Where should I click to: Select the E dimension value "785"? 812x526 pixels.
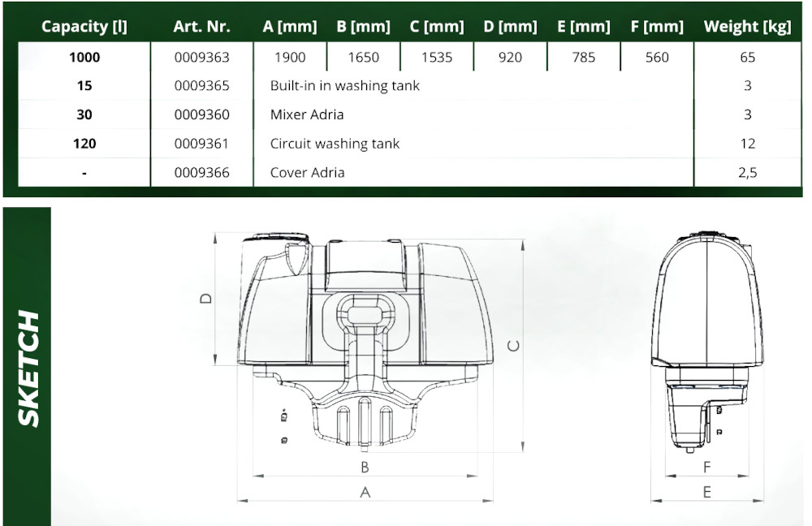[584, 57]
